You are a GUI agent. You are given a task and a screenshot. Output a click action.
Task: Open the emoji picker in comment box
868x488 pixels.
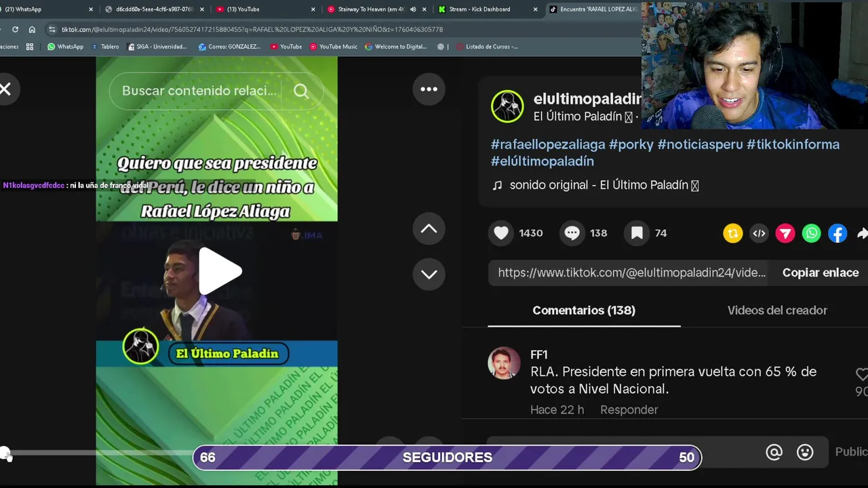click(x=805, y=452)
